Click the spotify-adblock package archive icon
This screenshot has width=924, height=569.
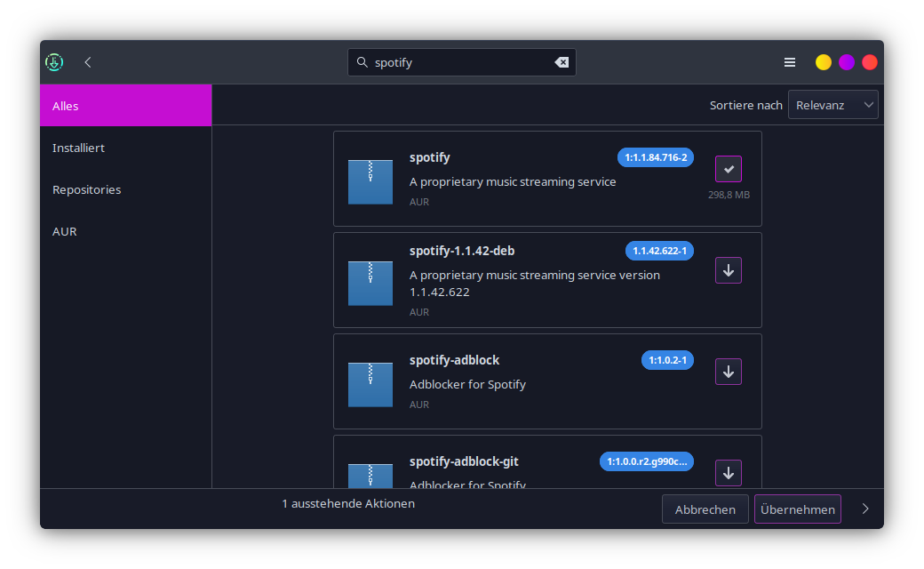coord(370,384)
